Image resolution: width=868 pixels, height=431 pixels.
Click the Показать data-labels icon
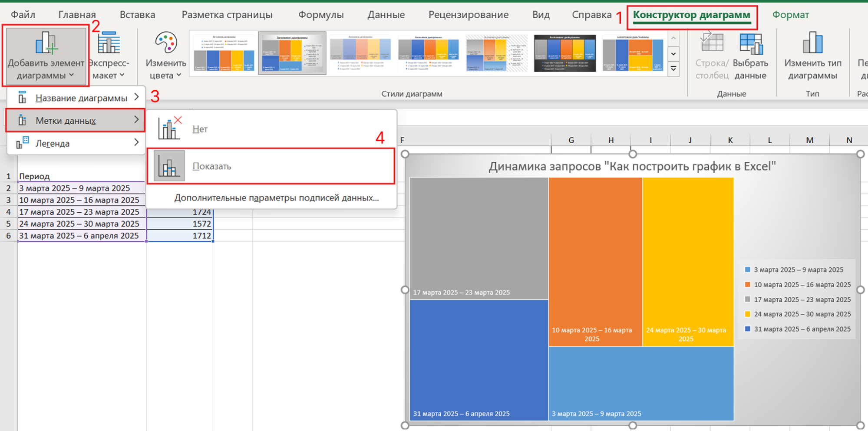coord(168,165)
